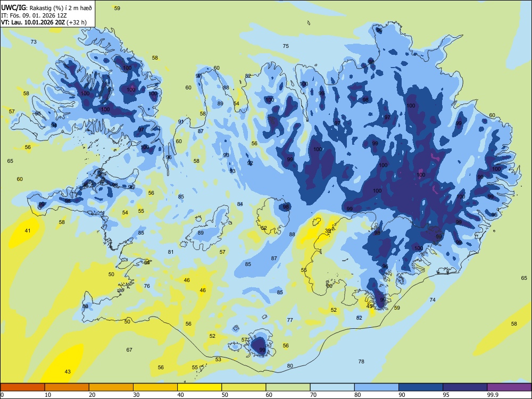Viewport: 532px width, 399px height.
Task: Click the '73' humidity value
Action: point(34,41)
